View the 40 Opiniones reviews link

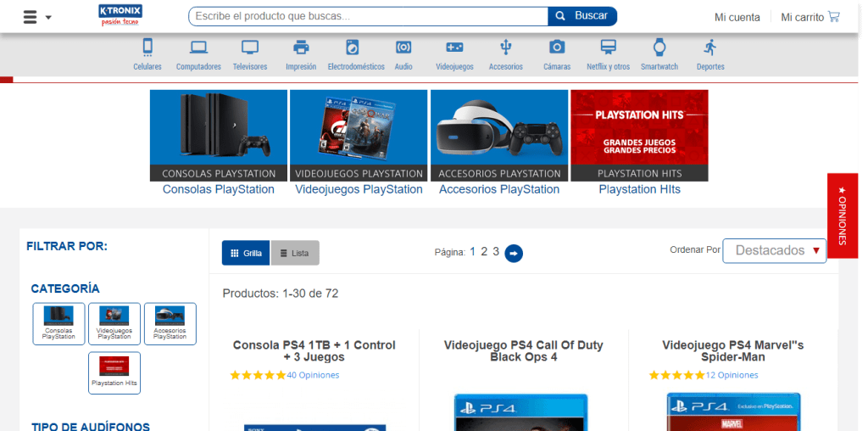click(x=313, y=375)
